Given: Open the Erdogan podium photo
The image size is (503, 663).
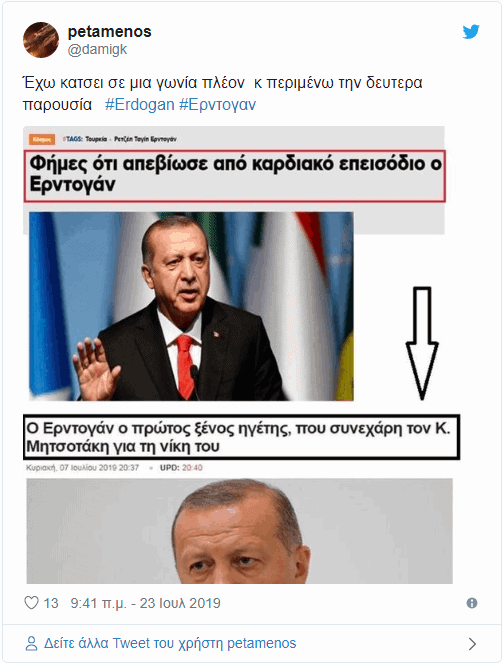Looking at the screenshot, I should coord(191,306).
